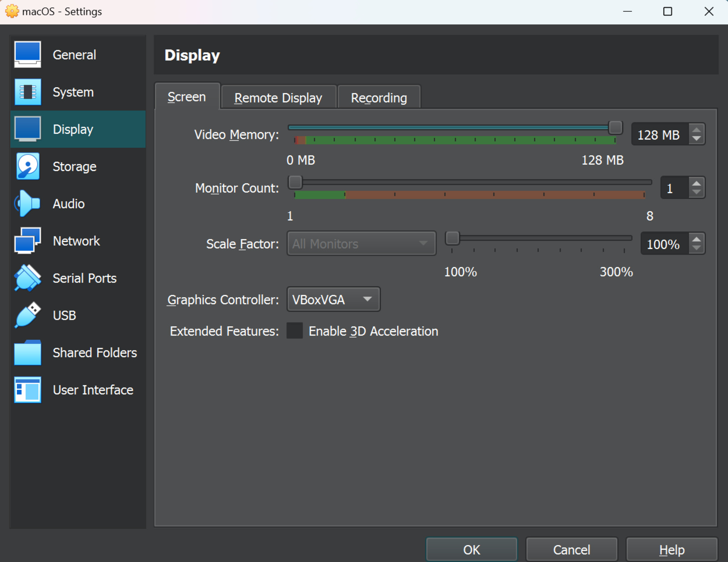
Task: Open the Scale Factor monitors dropdown
Action: pos(361,244)
